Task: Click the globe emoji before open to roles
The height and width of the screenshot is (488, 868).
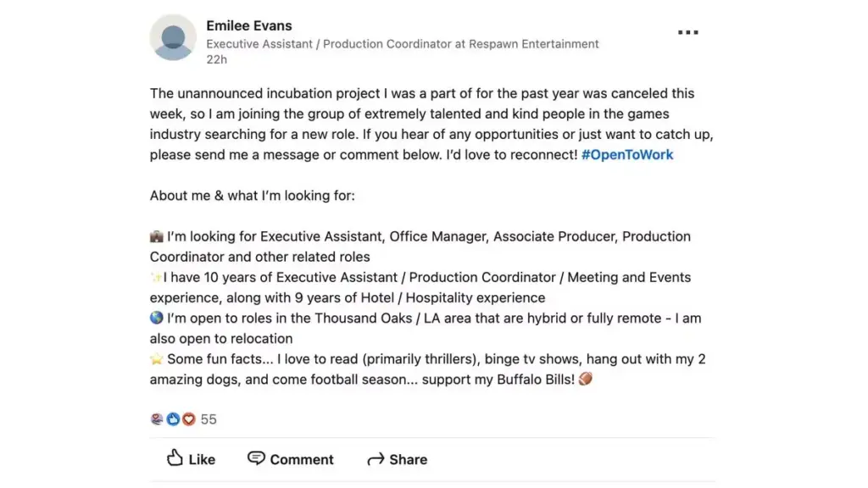Action: click(157, 319)
